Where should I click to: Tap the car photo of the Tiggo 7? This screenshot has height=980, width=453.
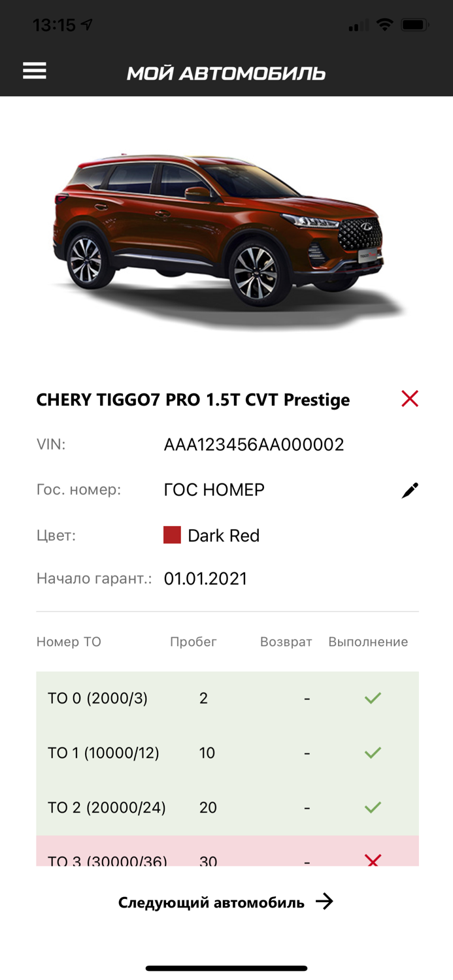click(x=226, y=235)
